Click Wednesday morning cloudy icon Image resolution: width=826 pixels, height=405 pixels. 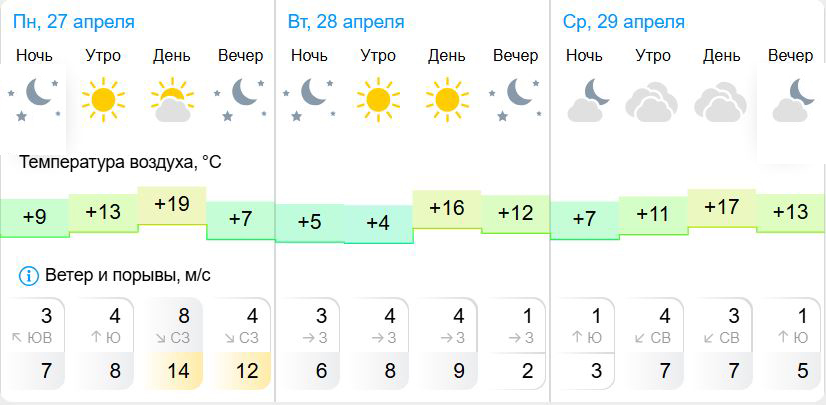[651, 102]
